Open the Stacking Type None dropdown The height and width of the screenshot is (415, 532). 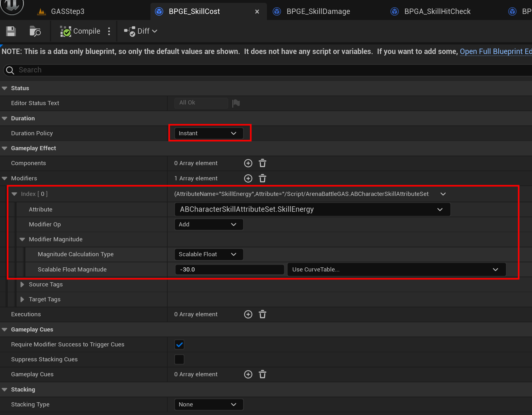(x=209, y=405)
